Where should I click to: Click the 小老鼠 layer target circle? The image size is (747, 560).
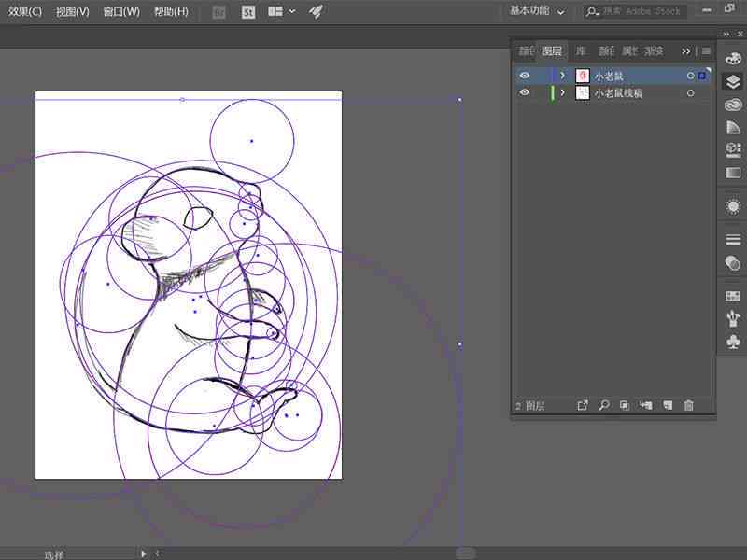point(690,76)
